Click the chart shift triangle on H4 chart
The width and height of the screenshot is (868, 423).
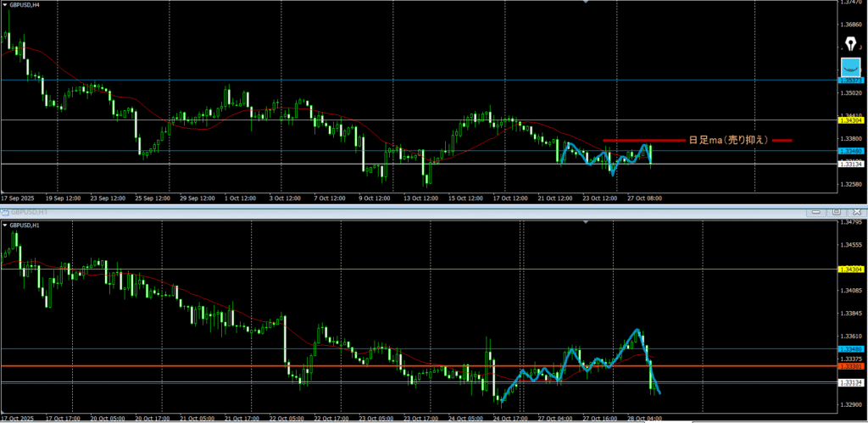pos(586,3)
